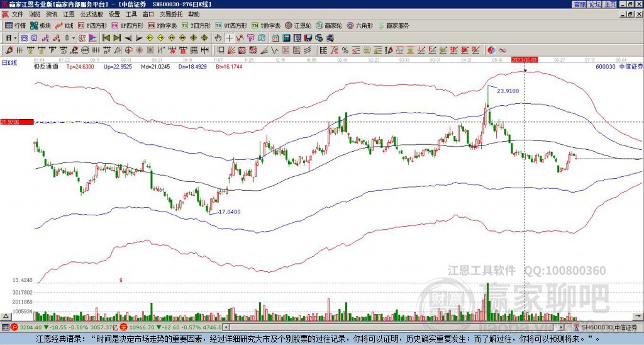Click the 600030 中信证券 stock label
Screen dimensions: 644x345
(x=619, y=66)
